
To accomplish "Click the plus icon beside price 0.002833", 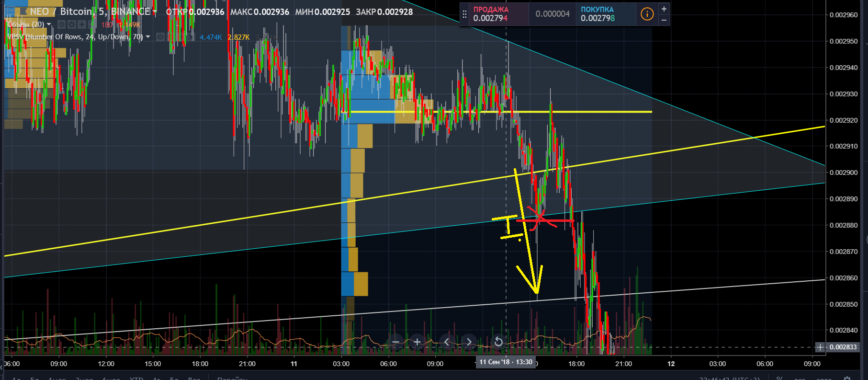I will pos(820,347).
